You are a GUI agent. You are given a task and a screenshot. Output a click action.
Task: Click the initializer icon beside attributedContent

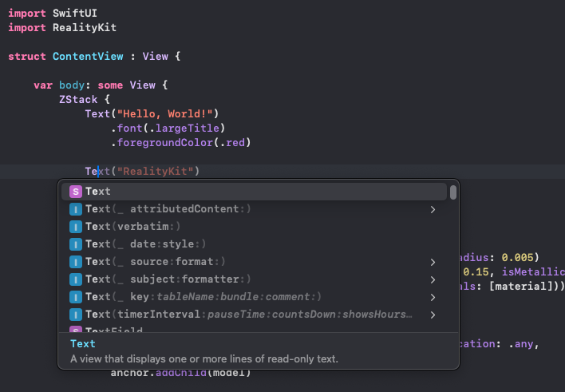(x=76, y=209)
